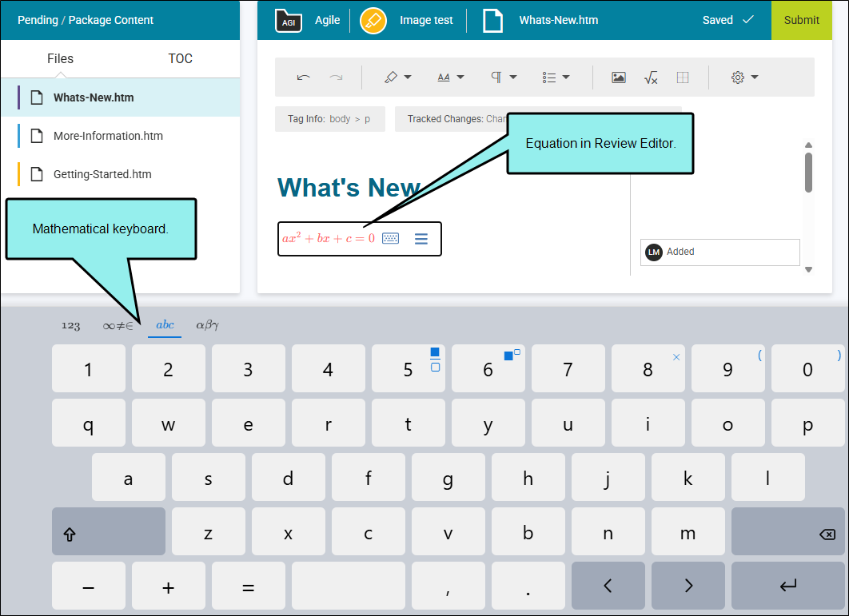Tap the letter x key

click(288, 531)
